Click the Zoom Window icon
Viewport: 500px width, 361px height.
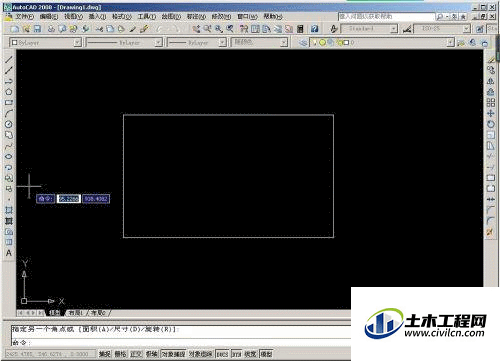pos(219,29)
